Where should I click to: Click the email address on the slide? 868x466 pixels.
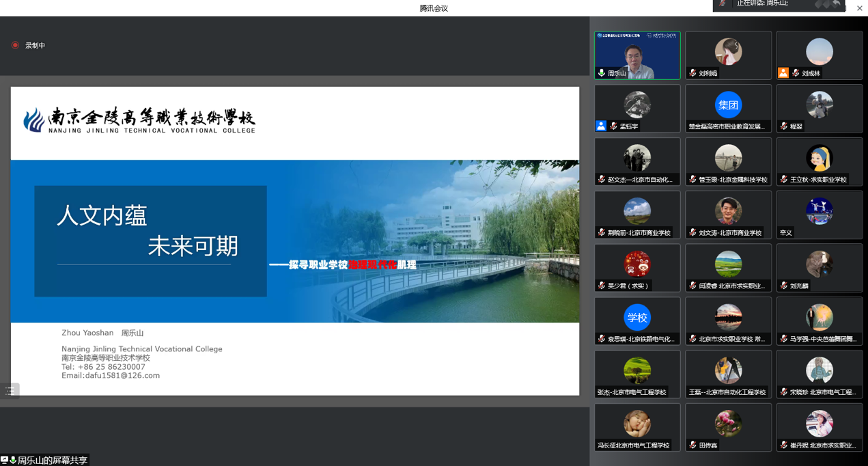[x=111, y=375]
